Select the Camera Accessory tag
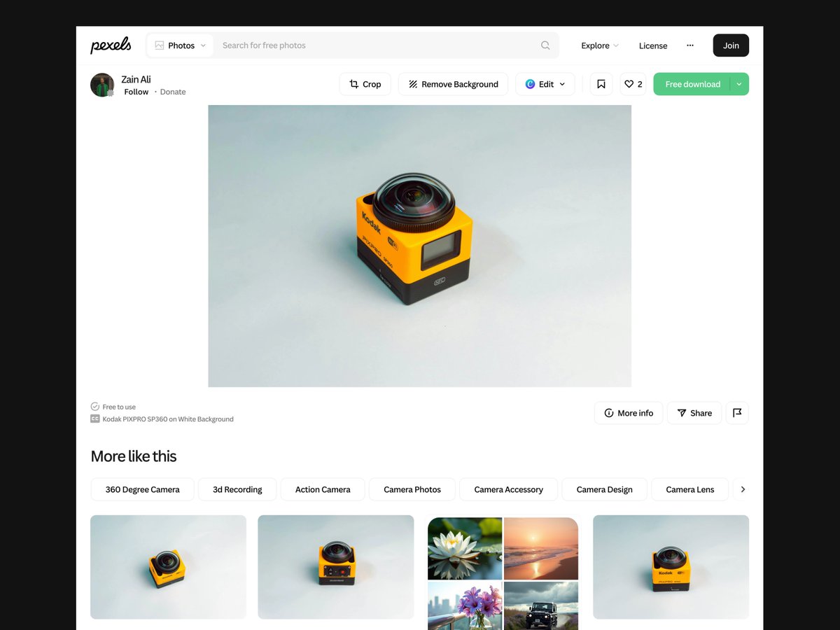Viewport: 840px width, 630px height. (x=508, y=489)
